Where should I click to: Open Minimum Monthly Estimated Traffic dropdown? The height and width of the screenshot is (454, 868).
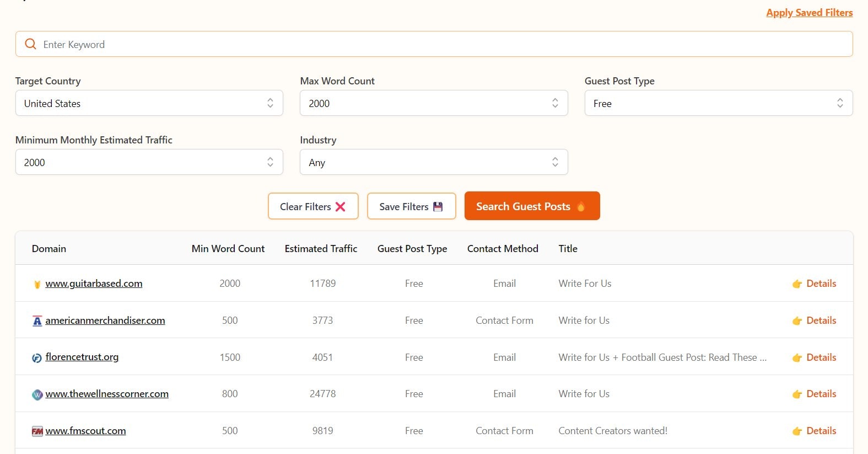pyautogui.click(x=149, y=162)
